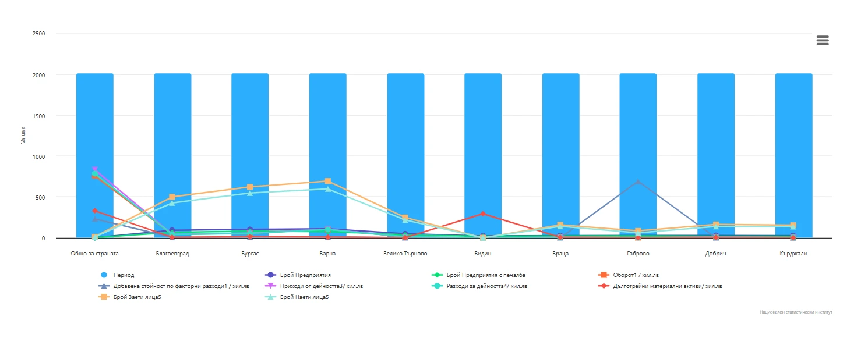Toggle the Период series in the legend
The height and width of the screenshot is (338, 868).
click(x=124, y=275)
